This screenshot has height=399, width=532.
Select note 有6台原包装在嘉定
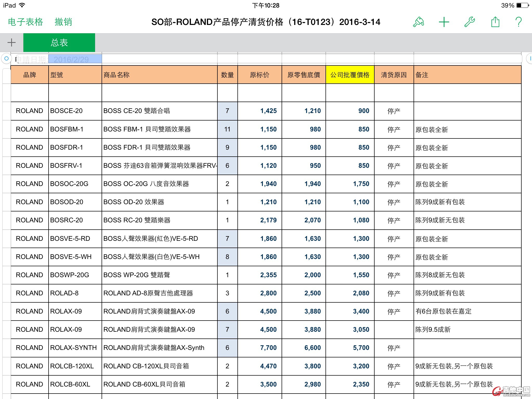point(467,311)
